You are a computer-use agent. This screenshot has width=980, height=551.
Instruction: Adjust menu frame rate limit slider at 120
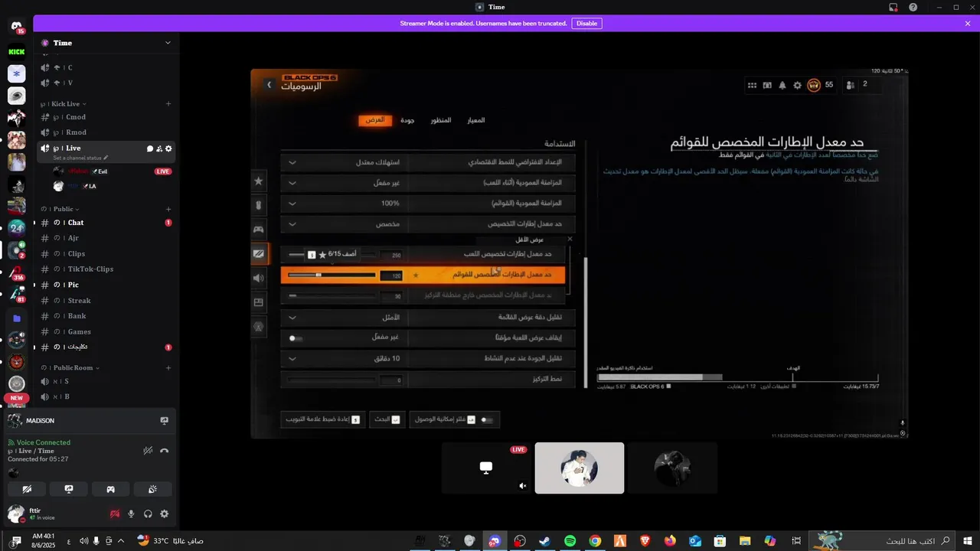tap(332, 275)
